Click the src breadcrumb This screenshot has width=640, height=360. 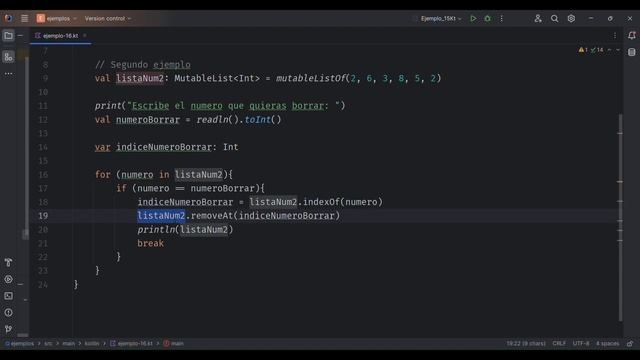click(48, 344)
